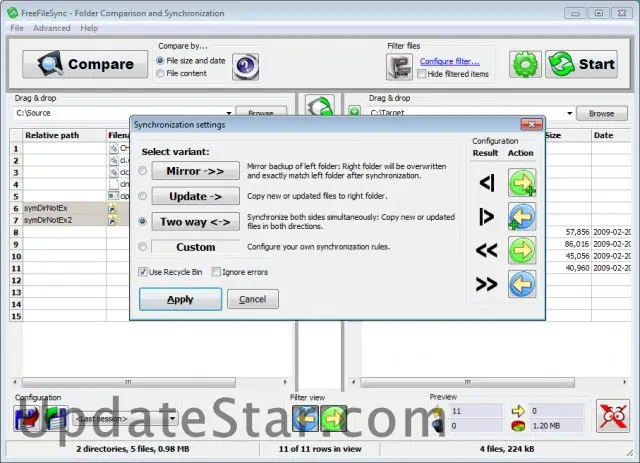The height and width of the screenshot is (463, 640).
Task: Cancel the synchronization settings dialog
Action: tap(253, 299)
